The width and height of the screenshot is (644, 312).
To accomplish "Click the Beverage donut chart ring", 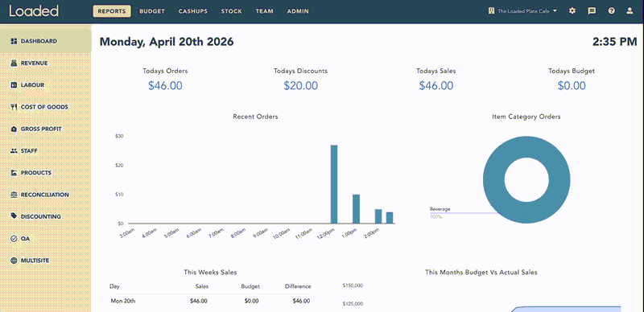I will 493,180.
